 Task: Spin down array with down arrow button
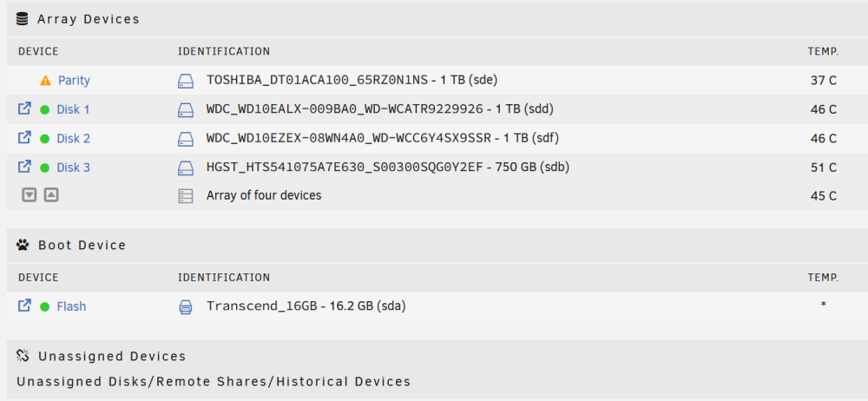tap(30, 195)
